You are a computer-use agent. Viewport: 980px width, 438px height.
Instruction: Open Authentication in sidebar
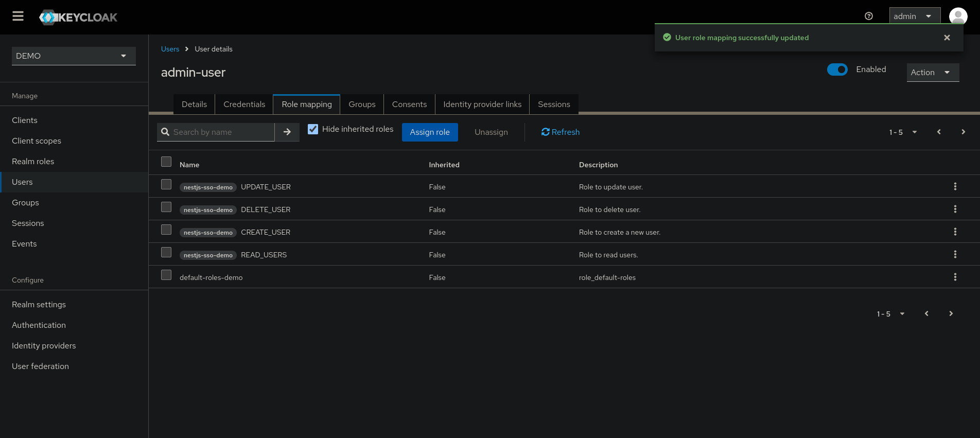[x=74, y=325]
